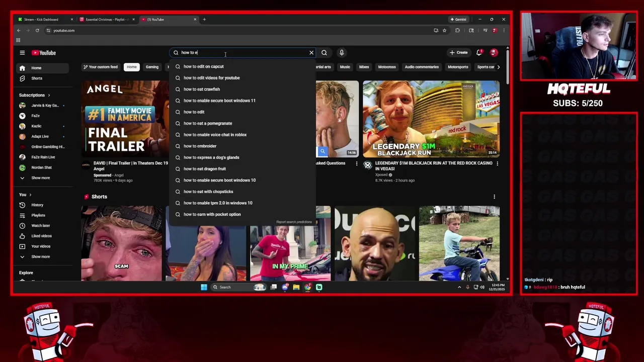Show hidden system tray icons
The height and width of the screenshot is (362, 644).
(x=459, y=287)
